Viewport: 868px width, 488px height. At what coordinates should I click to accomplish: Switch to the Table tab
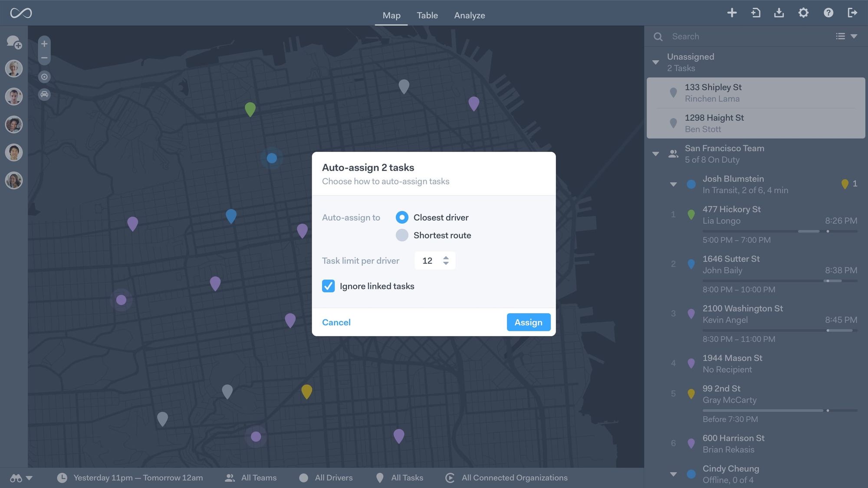(x=427, y=15)
